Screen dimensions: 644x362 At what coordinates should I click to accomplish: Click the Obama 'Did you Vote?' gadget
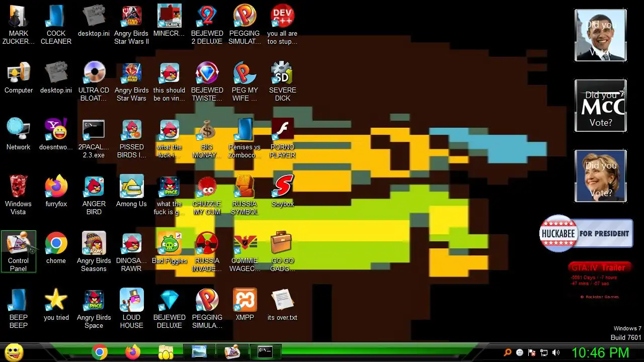[x=601, y=35]
